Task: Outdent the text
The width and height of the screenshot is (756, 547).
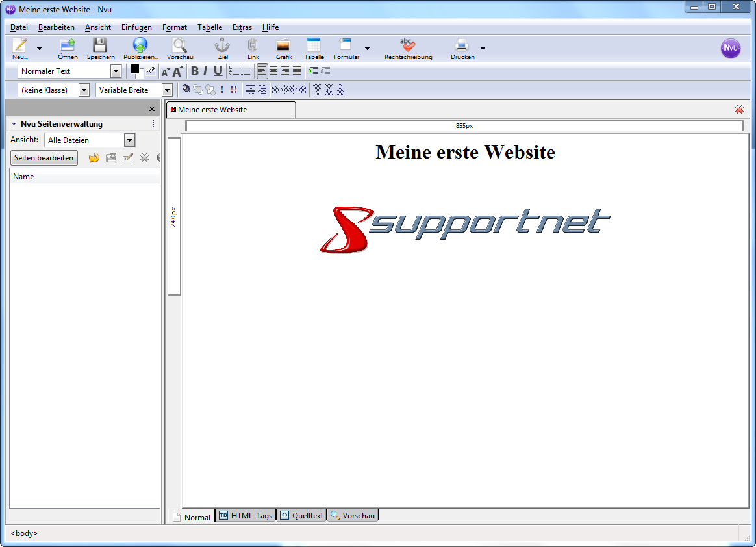Action: pos(325,71)
